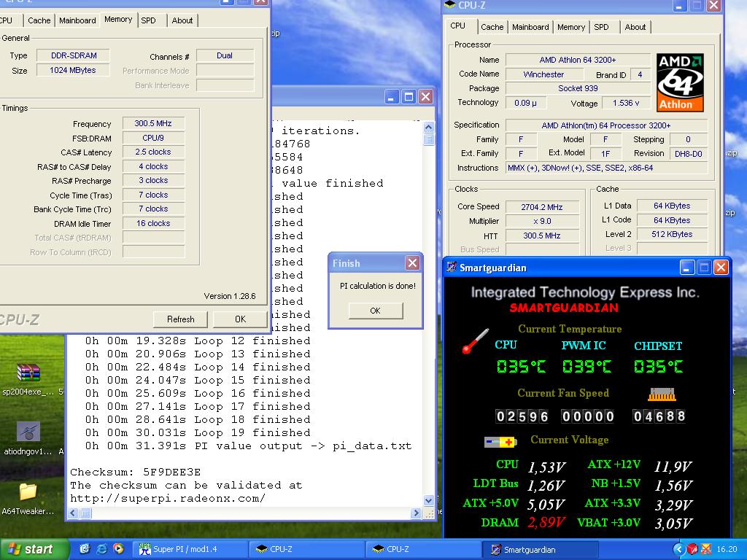
Task: Click the CAS# Latency value 2.5 clocks
Action: pyautogui.click(x=153, y=152)
